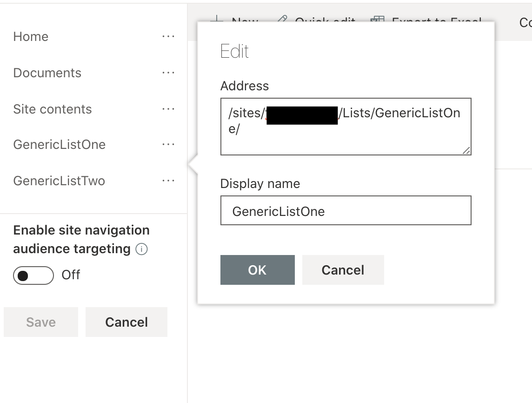This screenshot has height=403, width=532.
Task: Click Cancel in the navigation panel
Action: tap(126, 322)
